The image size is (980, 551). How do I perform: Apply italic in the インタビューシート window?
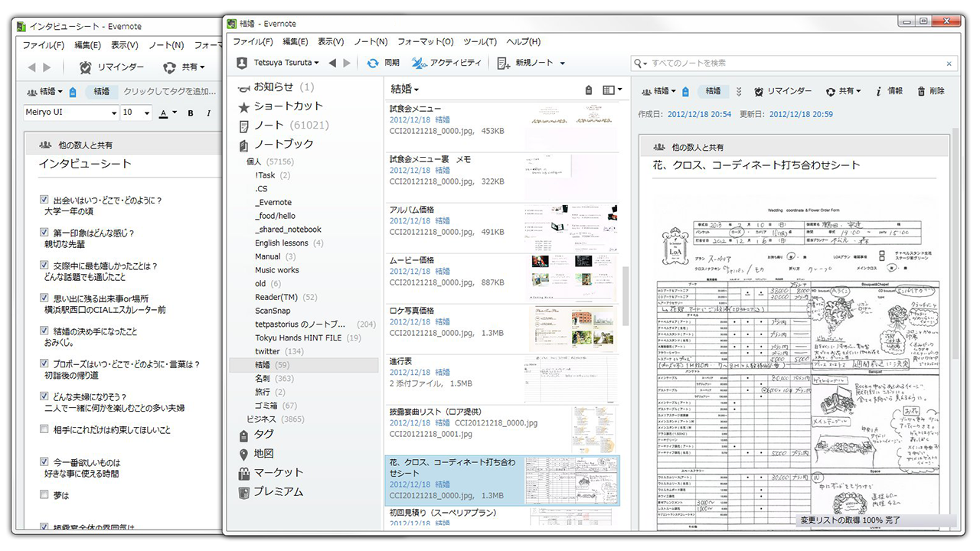(207, 113)
